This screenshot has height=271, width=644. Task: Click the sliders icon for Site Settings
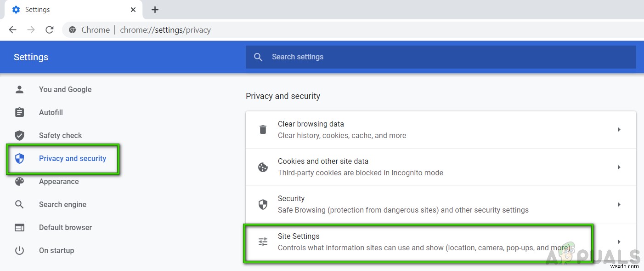pyautogui.click(x=263, y=242)
